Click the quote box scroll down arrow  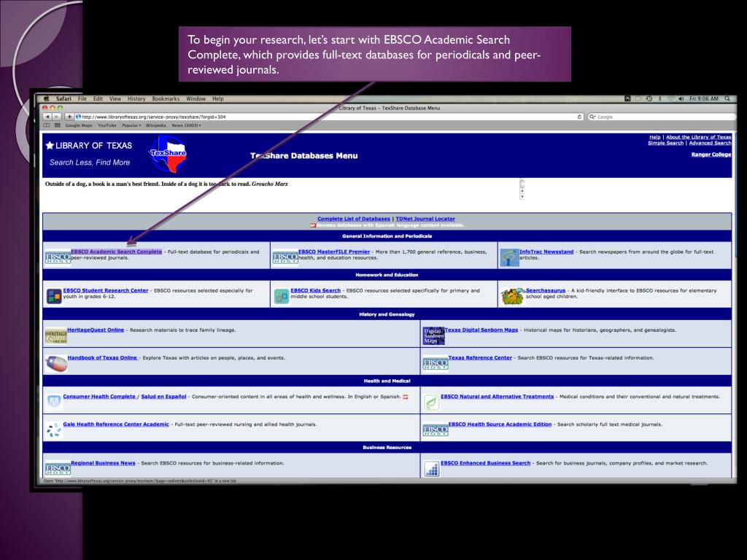[x=522, y=196]
